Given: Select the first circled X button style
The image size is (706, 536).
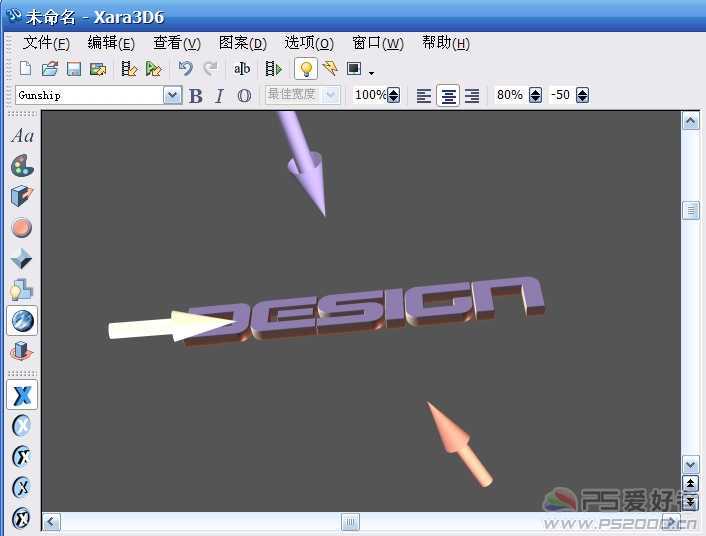Looking at the screenshot, I should 22,426.
